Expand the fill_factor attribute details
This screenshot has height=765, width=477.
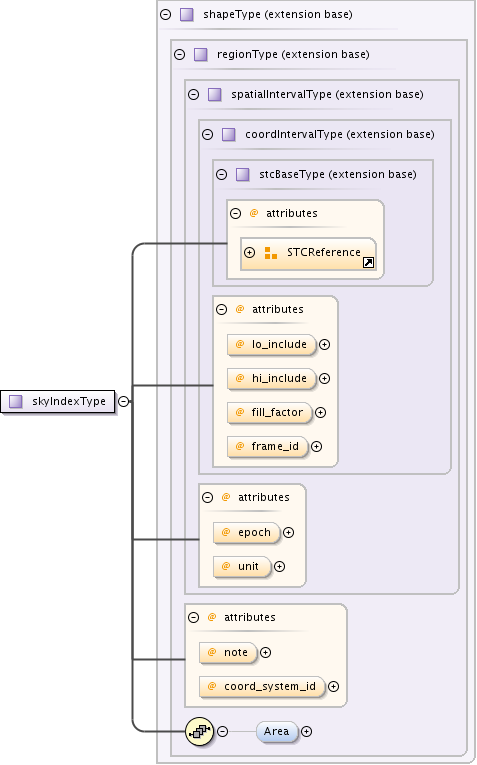pyautogui.click(x=320, y=413)
